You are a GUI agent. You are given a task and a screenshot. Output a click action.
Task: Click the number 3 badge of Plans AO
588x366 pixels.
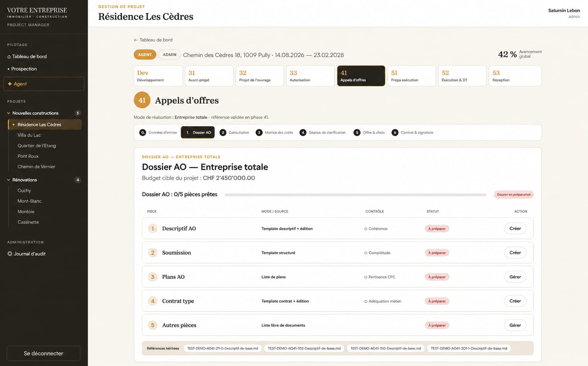(153, 277)
